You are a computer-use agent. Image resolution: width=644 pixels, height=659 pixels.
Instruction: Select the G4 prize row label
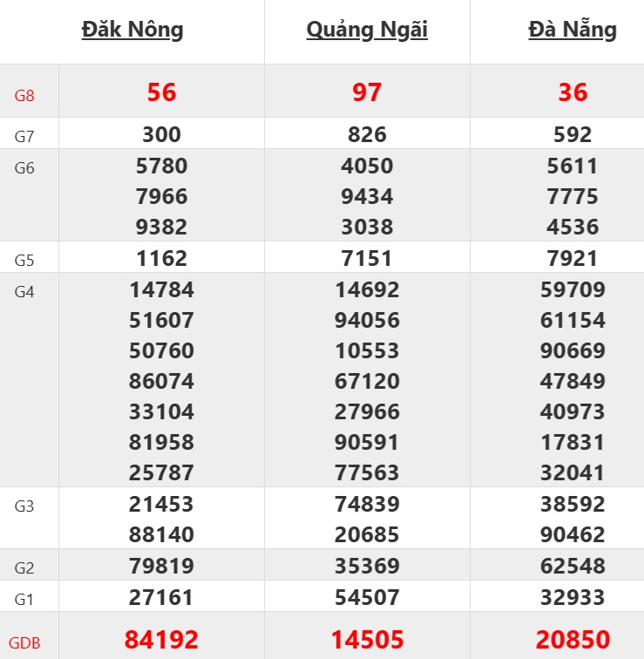click(24, 292)
